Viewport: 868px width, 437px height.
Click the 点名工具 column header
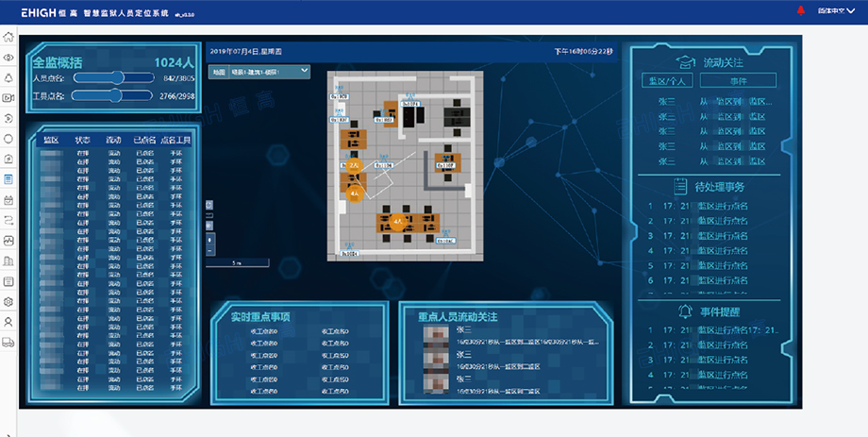pos(175,140)
